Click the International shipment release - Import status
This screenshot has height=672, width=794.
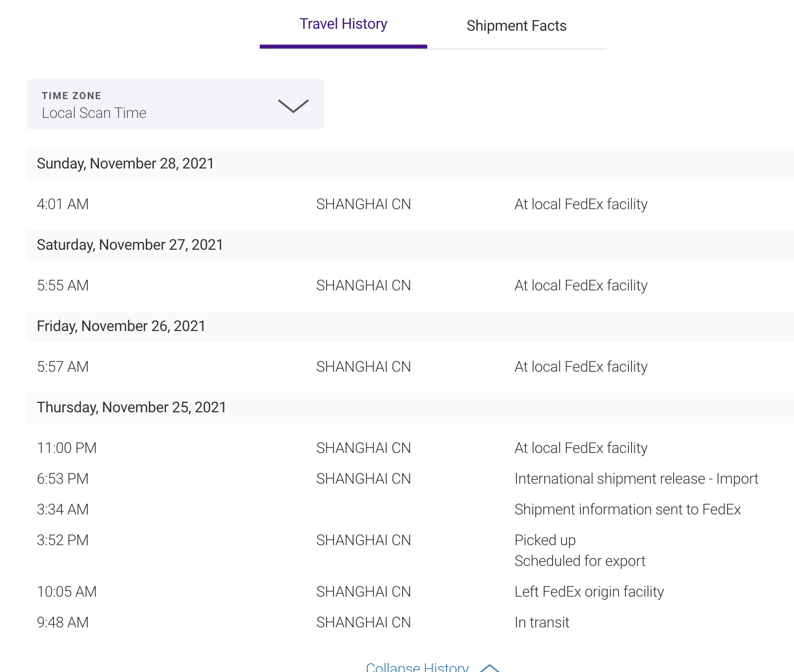[x=636, y=479]
